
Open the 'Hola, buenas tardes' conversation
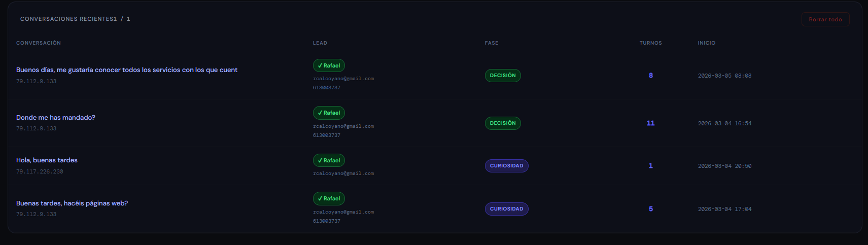click(x=47, y=160)
